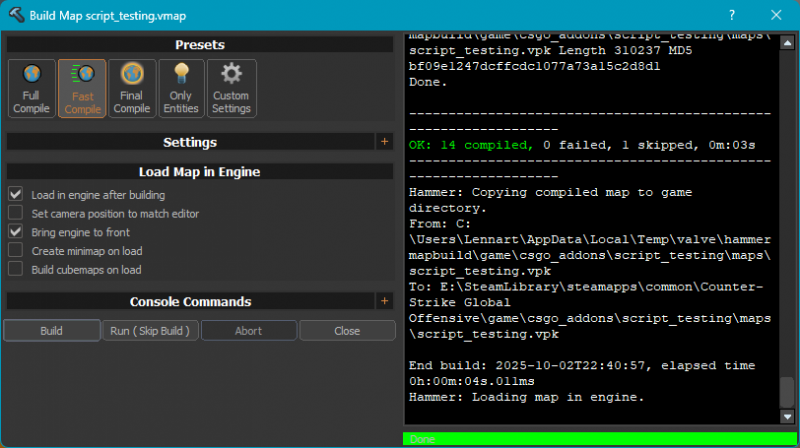The image size is (800, 448).
Task: Tick Build cubemaps on load checkbox
Action: pos(15,269)
